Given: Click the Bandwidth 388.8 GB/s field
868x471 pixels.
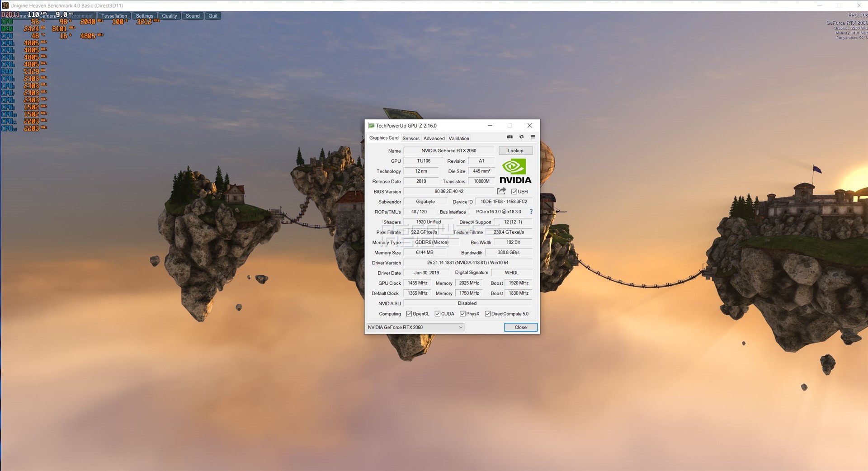Looking at the screenshot, I should pyautogui.click(x=509, y=253).
